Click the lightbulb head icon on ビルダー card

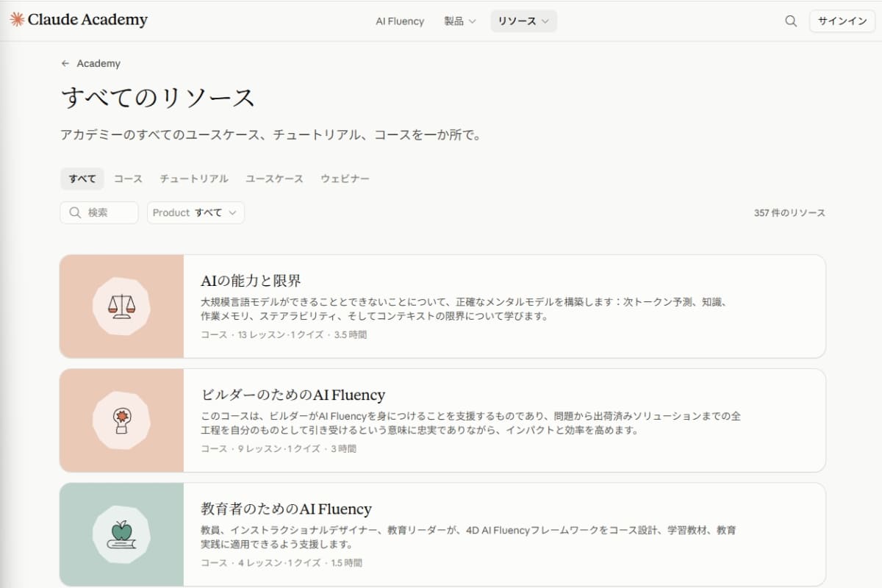tap(121, 420)
